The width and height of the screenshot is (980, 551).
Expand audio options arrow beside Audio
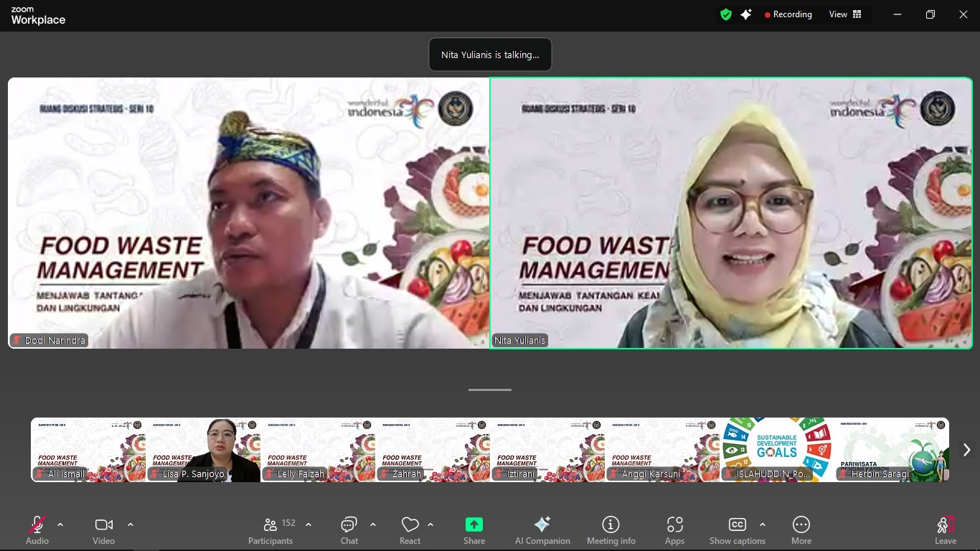60,524
